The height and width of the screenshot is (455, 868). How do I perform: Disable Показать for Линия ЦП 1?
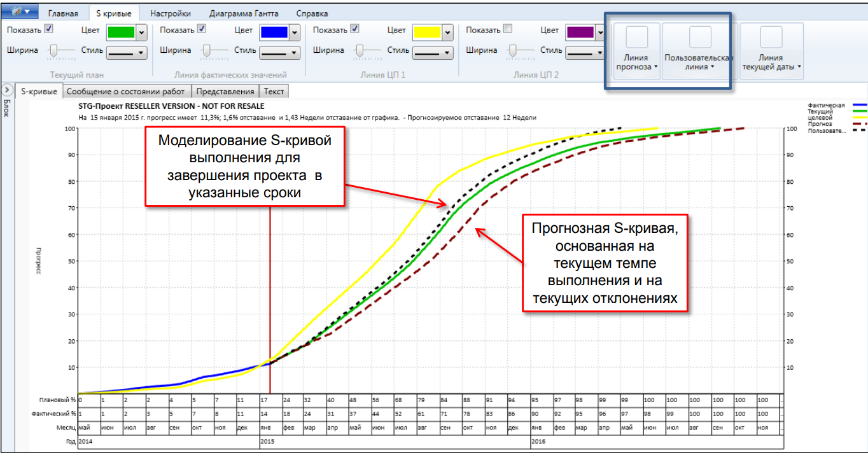click(x=354, y=29)
